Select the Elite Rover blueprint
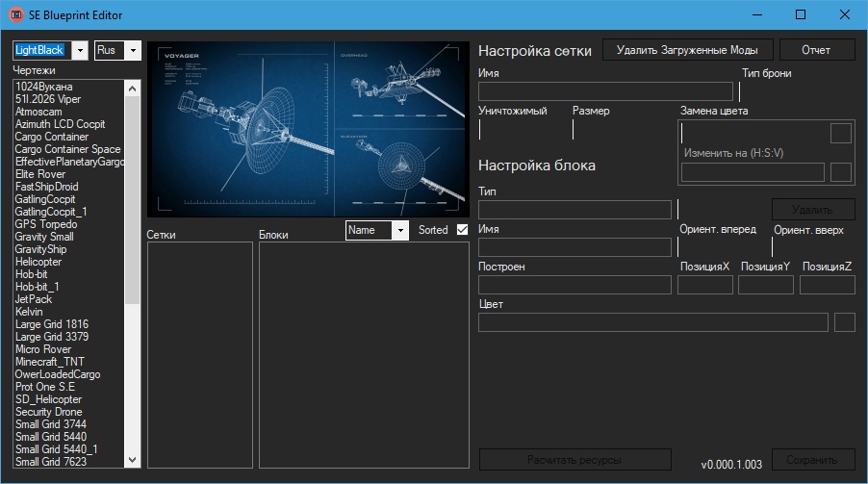The height and width of the screenshot is (484, 868). click(x=69, y=174)
